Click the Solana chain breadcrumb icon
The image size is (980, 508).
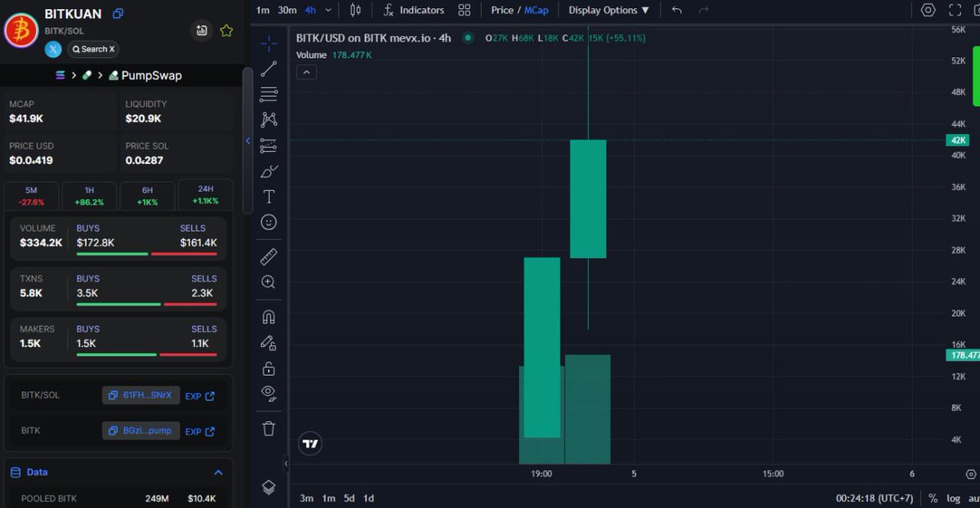60,75
